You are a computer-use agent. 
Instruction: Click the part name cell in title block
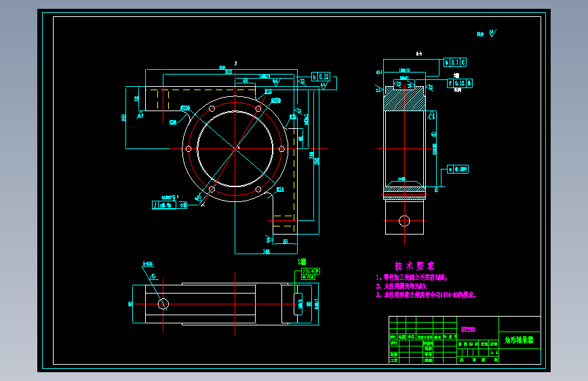520,340
